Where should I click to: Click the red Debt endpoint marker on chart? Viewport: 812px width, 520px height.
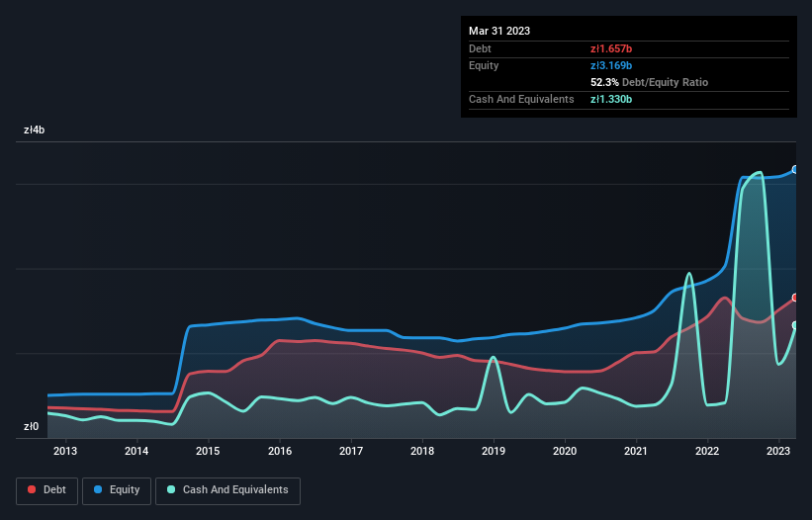coord(795,298)
